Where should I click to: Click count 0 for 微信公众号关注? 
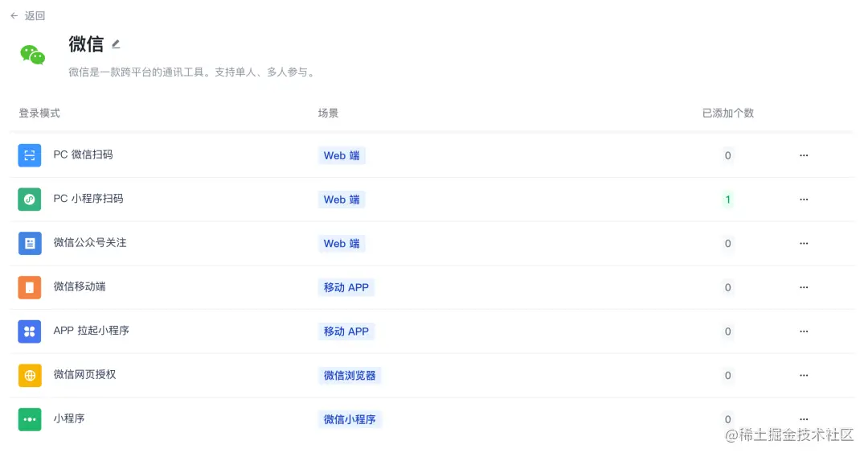(728, 244)
